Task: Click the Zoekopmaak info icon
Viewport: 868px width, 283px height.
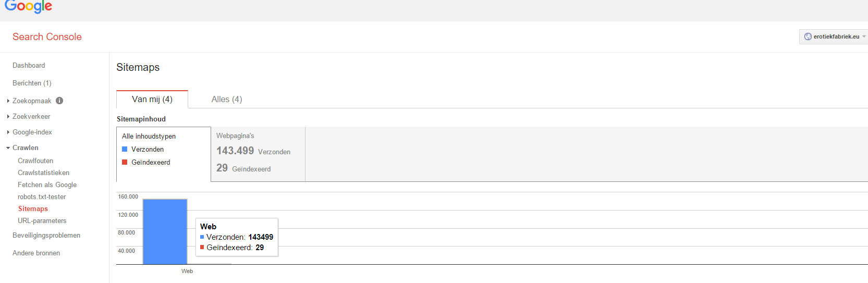Action: click(x=59, y=101)
